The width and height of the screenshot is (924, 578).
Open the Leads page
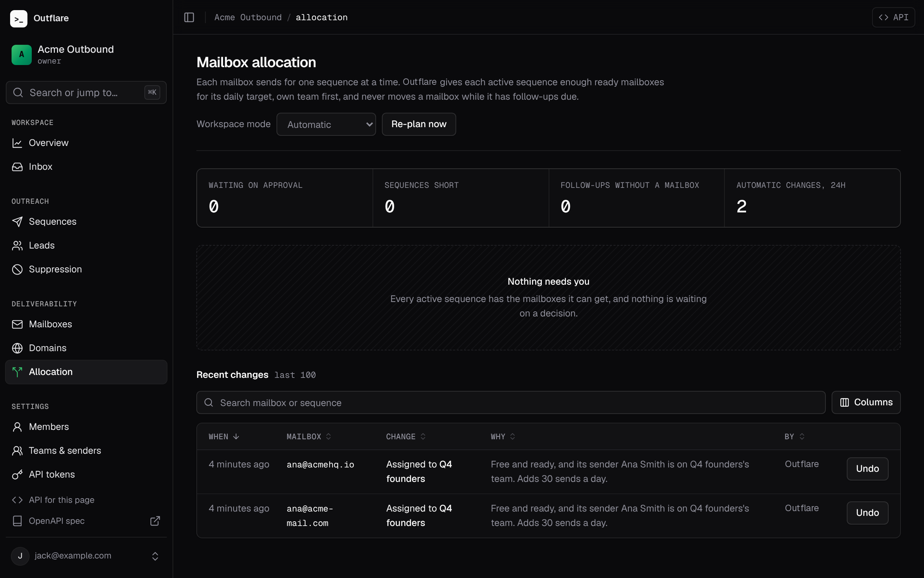[86, 245]
